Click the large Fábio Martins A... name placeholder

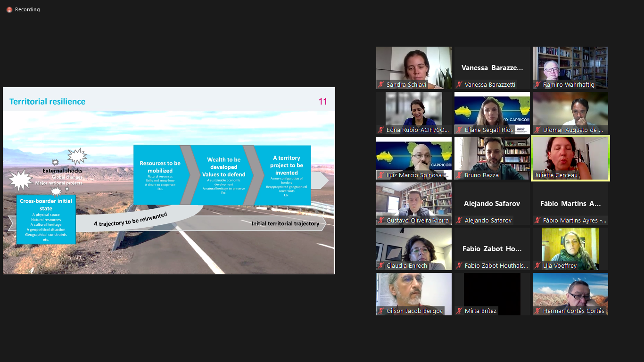point(570,204)
